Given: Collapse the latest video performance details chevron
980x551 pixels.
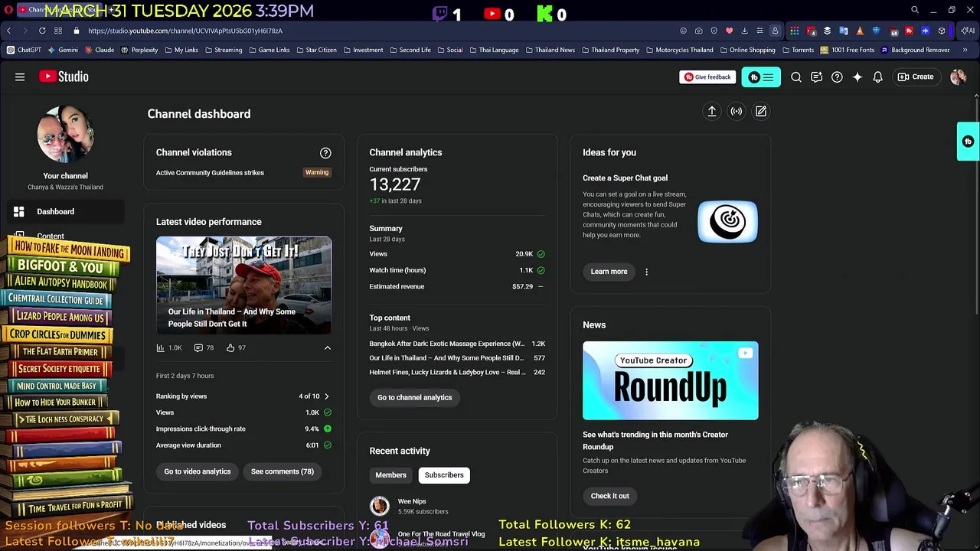Looking at the screenshot, I should tap(327, 348).
